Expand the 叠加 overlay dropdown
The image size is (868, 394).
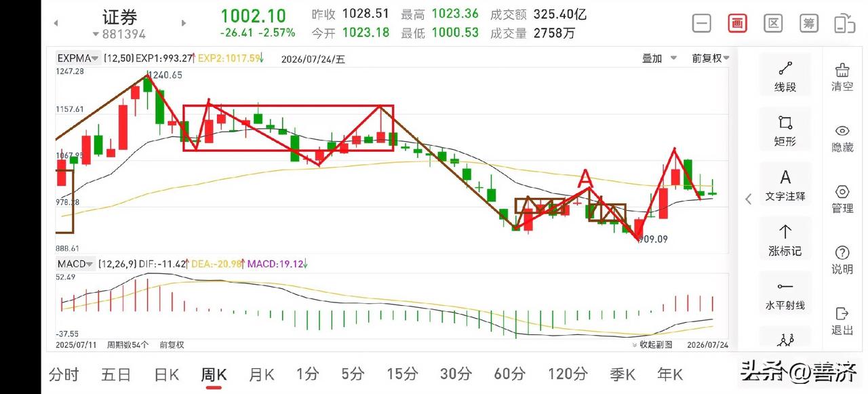pos(659,58)
